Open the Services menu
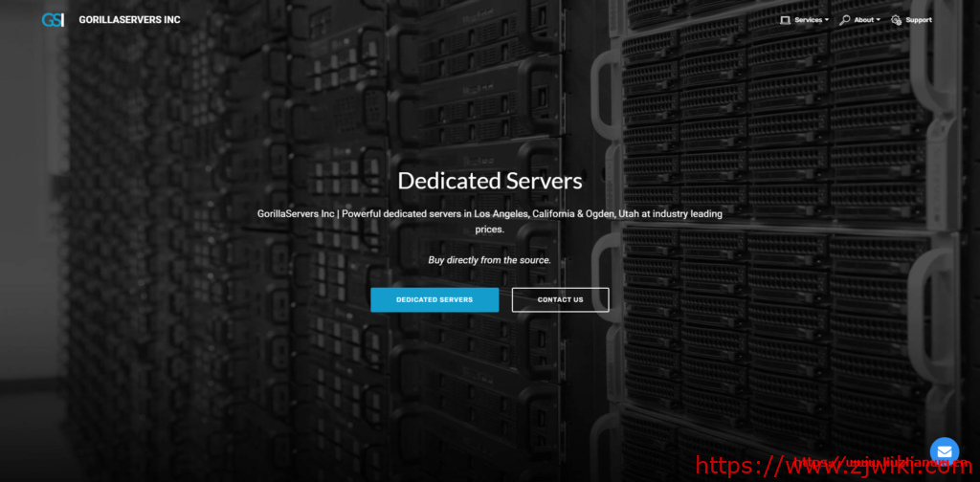Image resolution: width=980 pixels, height=482 pixels. [x=808, y=20]
